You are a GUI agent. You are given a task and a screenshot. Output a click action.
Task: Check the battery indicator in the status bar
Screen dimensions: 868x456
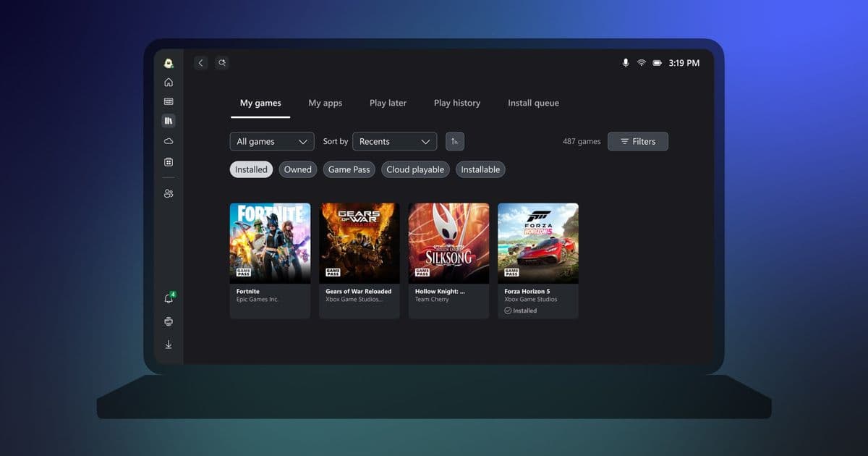coord(658,63)
